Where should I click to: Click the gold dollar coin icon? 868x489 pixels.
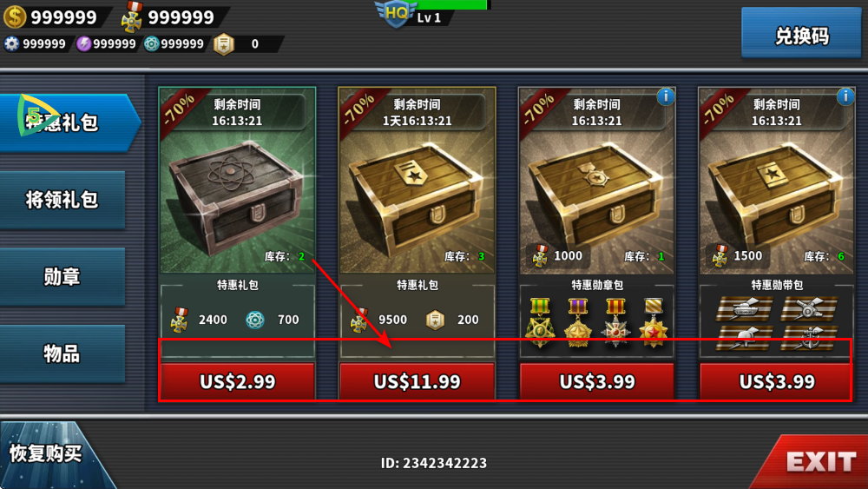(x=15, y=16)
